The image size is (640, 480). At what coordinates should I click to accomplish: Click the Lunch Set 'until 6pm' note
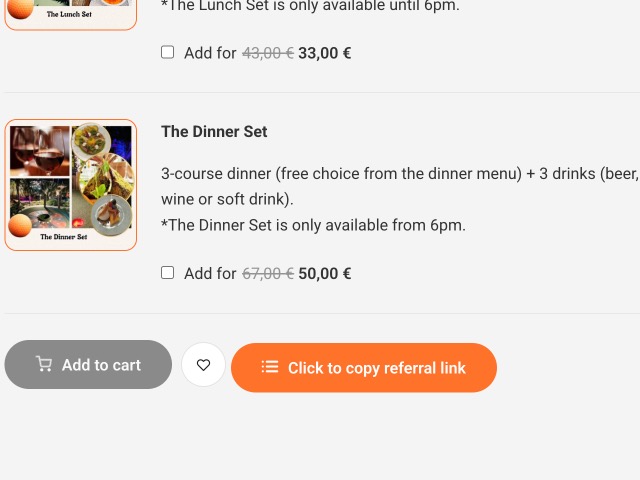310,6
